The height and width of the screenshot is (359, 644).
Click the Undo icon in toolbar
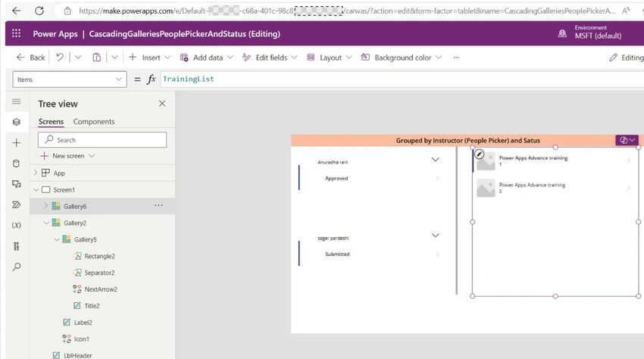[x=60, y=58]
